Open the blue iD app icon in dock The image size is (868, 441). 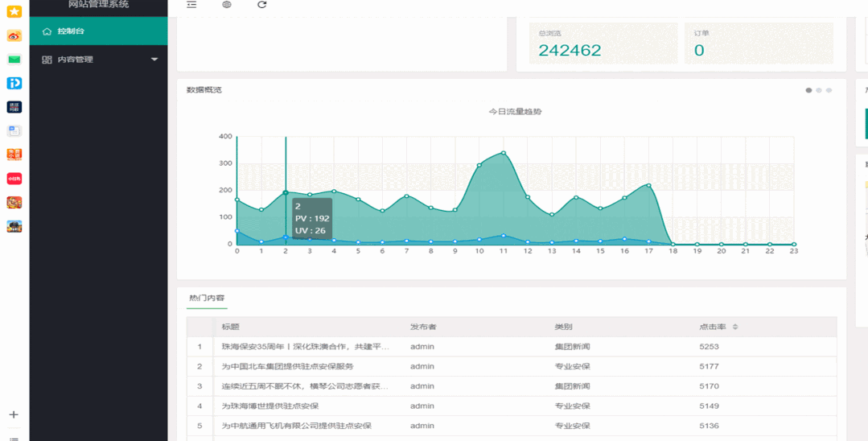(x=14, y=83)
